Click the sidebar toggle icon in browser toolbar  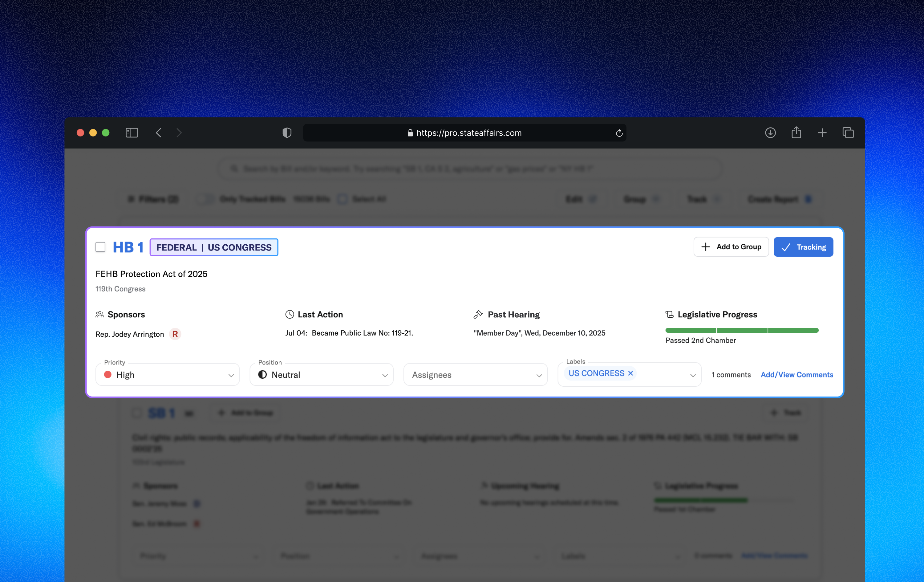[132, 133]
